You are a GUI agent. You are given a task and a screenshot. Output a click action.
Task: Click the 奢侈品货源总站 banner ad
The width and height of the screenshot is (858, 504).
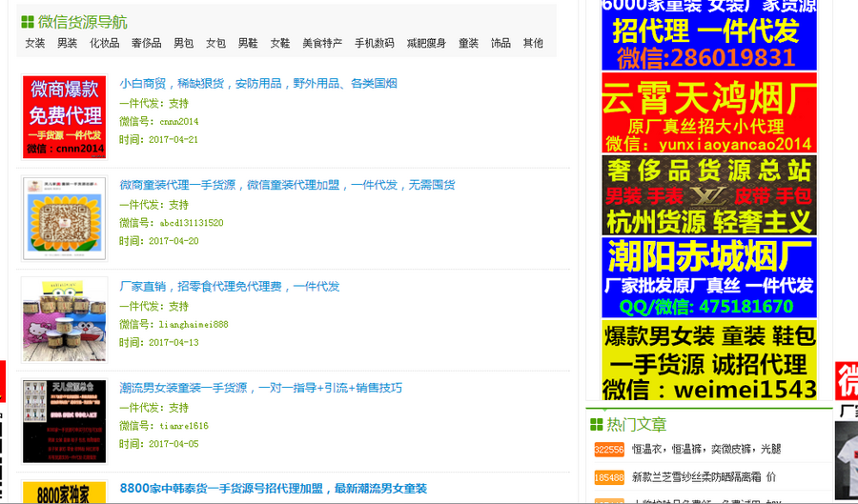coord(709,195)
